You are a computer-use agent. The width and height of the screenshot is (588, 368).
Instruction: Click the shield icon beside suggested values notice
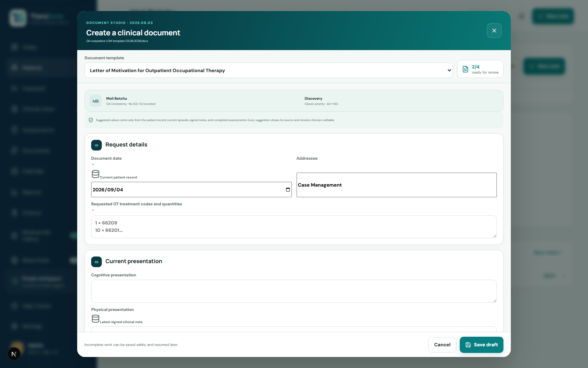point(91,120)
